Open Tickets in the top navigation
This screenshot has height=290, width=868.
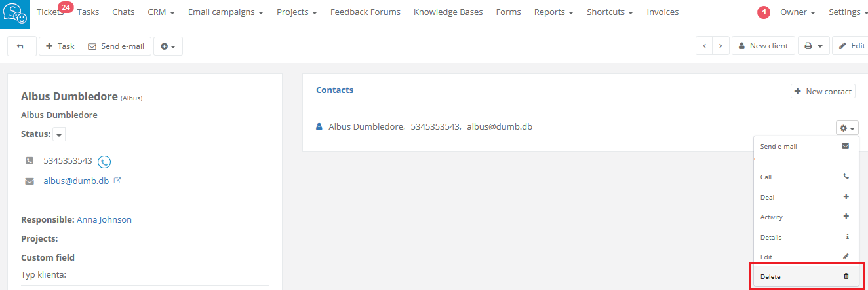coord(50,12)
